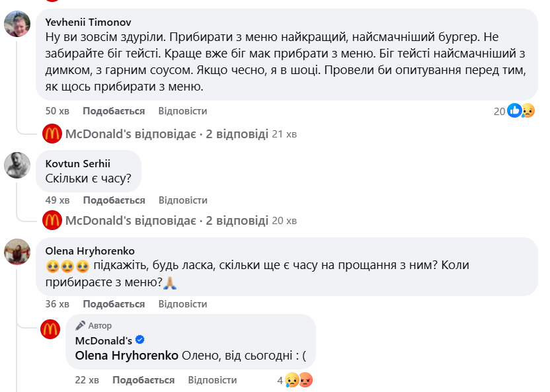This screenshot has height=392, width=550.
Task: Expand McDonald's 2 replies under Kovtun's comment
Action: (167, 220)
